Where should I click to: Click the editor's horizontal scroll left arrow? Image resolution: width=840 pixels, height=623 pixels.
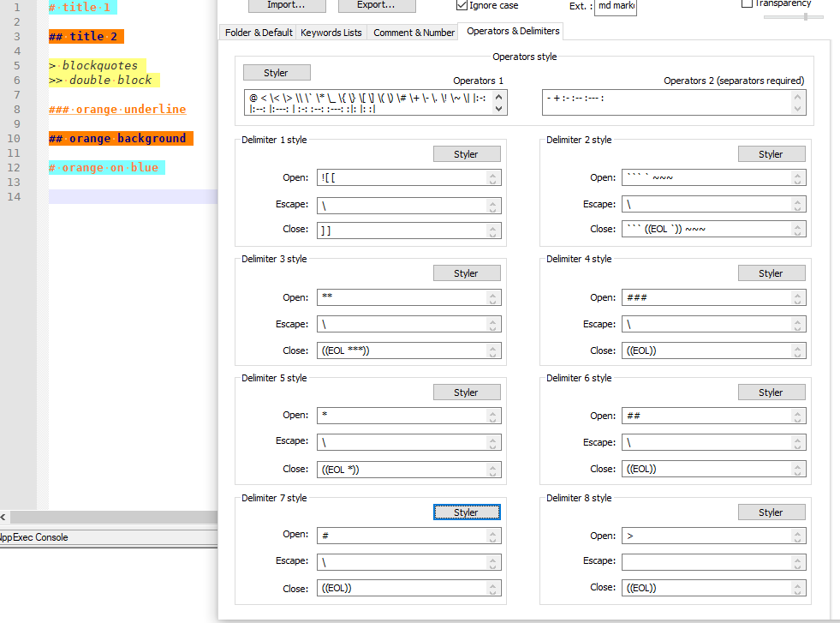click(x=3, y=518)
